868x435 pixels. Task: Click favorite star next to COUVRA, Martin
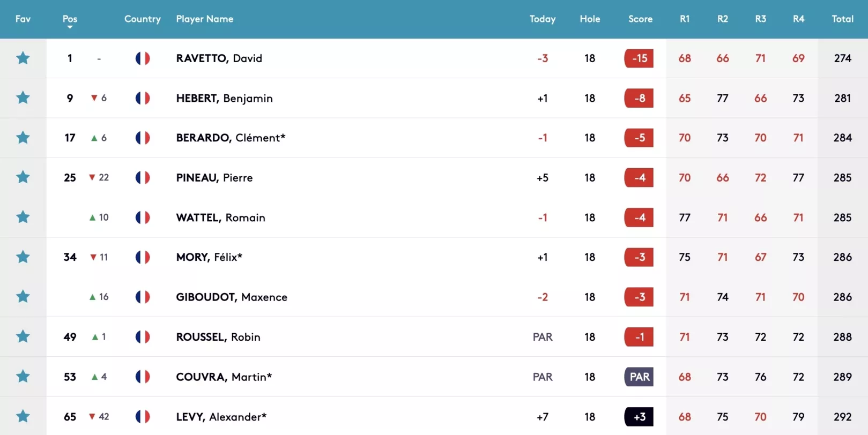click(x=23, y=376)
